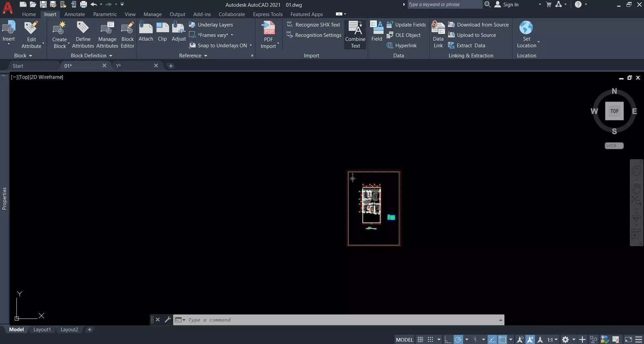Toggle isometric drafting in status bar

(475, 340)
